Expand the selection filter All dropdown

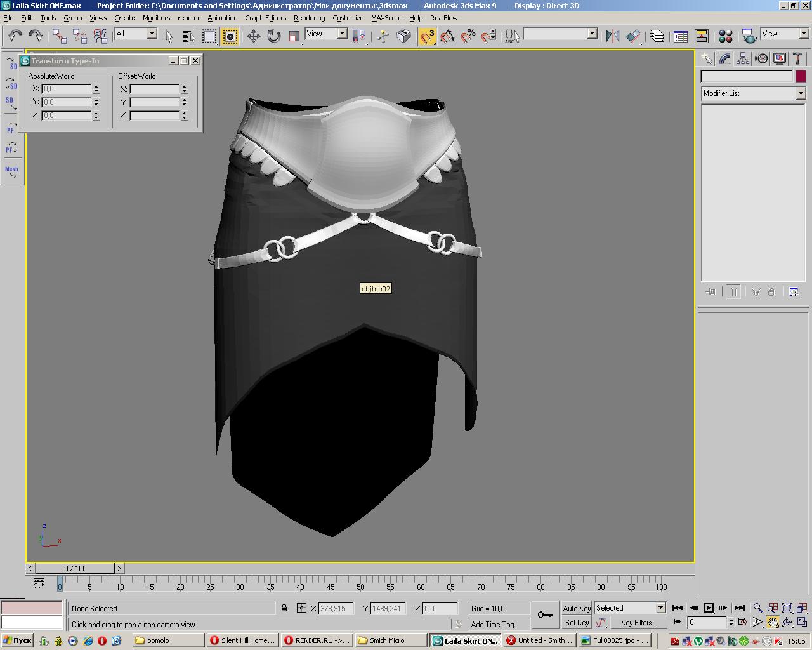coord(136,34)
